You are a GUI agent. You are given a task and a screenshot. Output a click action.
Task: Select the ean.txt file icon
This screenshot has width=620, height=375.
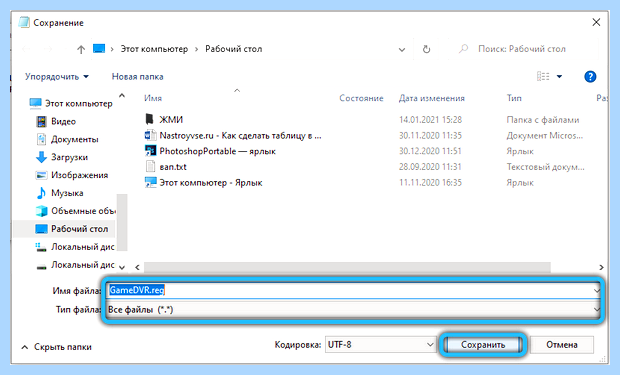click(150, 167)
